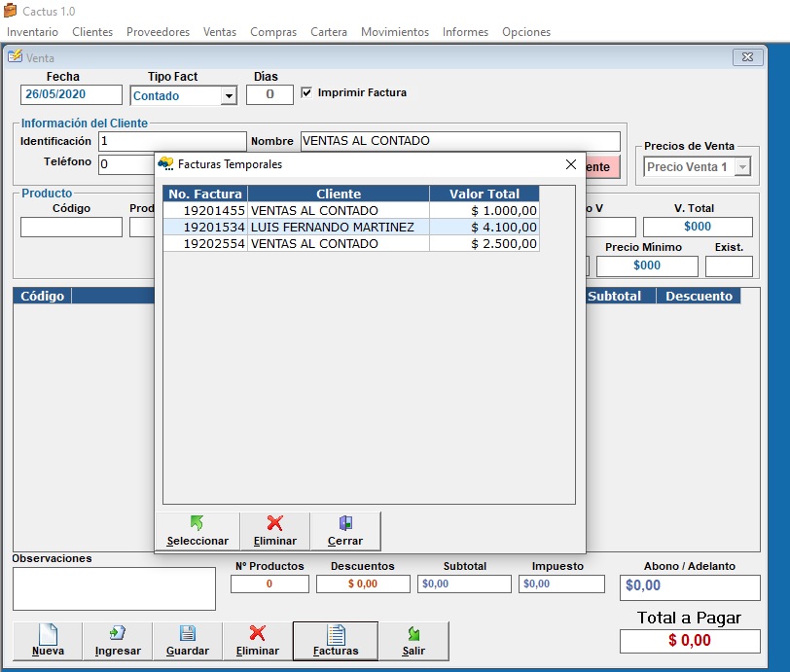Click the Nueva sale button
Image resolution: width=790 pixels, height=672 pixels.
click(x=48, y=641)
